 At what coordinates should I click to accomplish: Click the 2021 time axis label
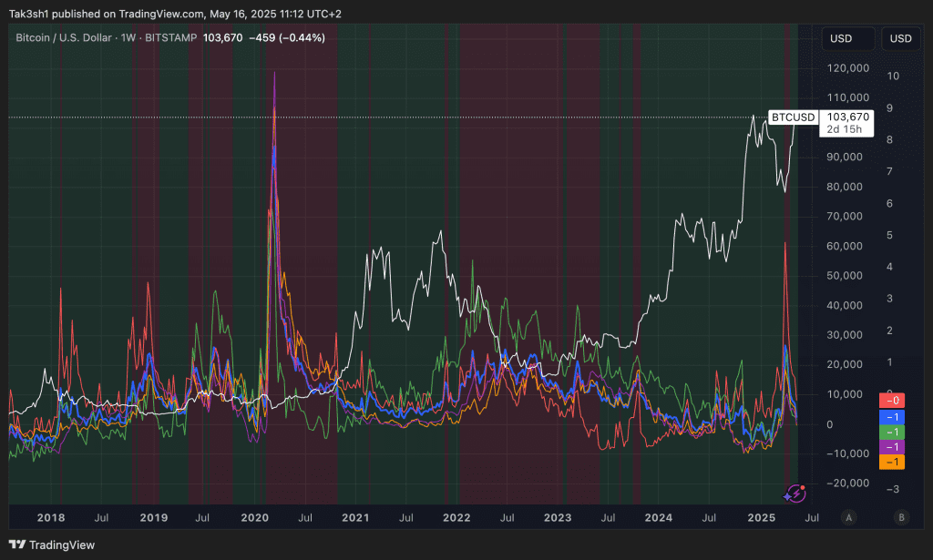tap(356, 518)
